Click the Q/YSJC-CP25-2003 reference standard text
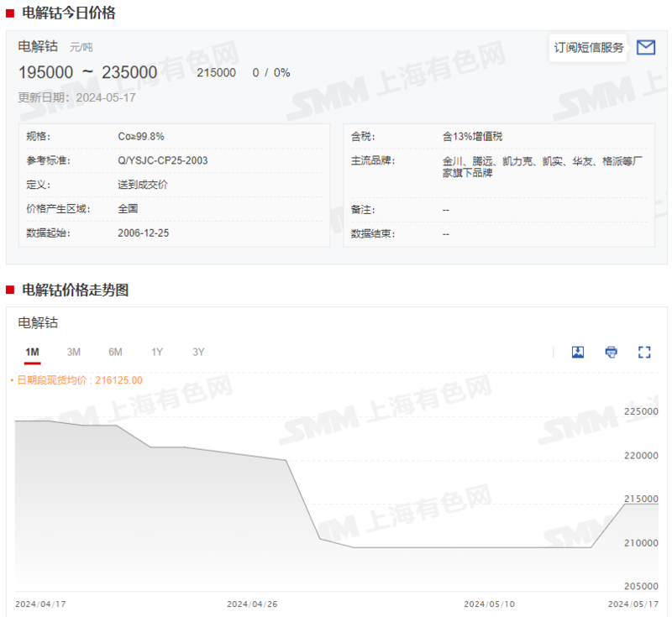672x617 pixels. pos(165,159)
